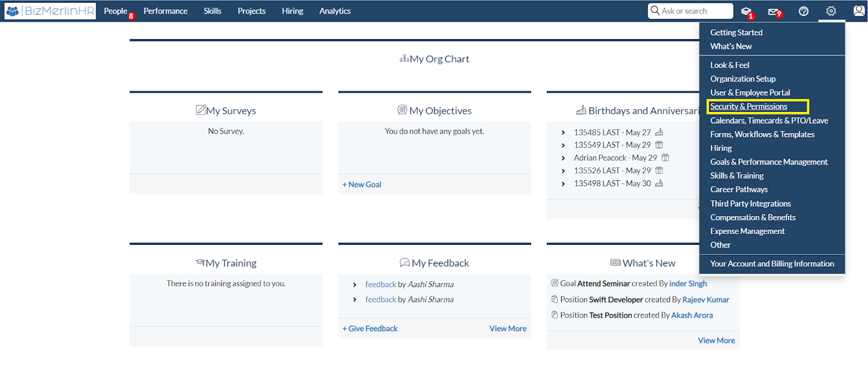The height and width of the screenshot is (367, 868).
Task: Expand the 135526 LAST row chevron
Action: (563, 170)
